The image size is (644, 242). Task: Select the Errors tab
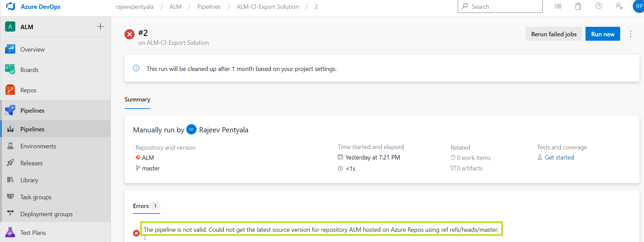(147, 206)
